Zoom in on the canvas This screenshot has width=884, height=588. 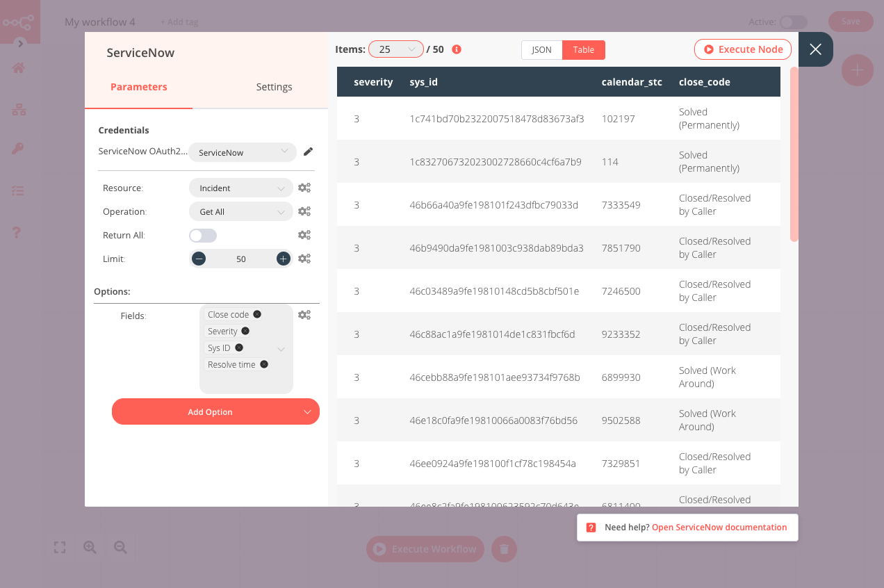pyautogui.click(x=90, y=548)
